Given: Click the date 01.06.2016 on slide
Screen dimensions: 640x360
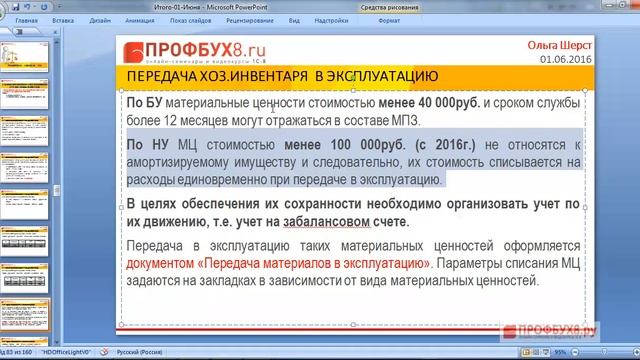Looking at the screenshot, I should pos(565,59).
